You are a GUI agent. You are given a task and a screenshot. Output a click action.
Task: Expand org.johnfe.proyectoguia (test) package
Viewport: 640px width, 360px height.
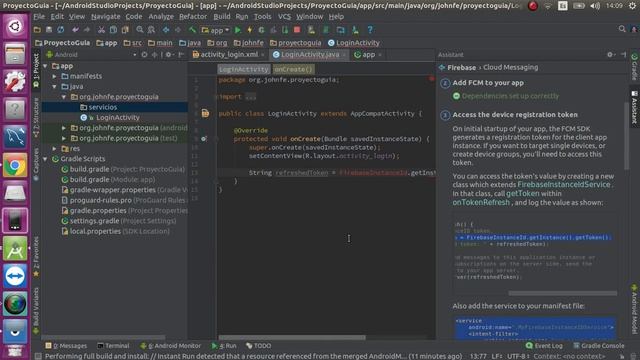[64, 138]
